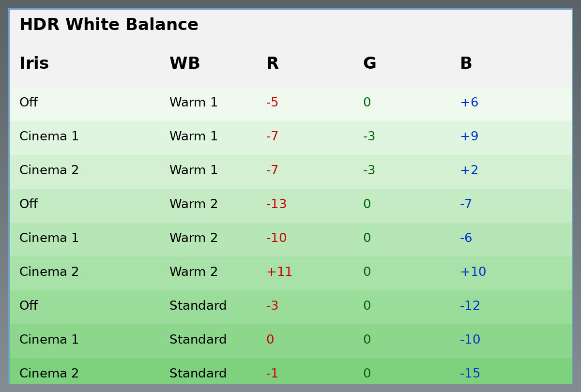
Task: Click the blue +9 value
Action: tap(469, 137)
